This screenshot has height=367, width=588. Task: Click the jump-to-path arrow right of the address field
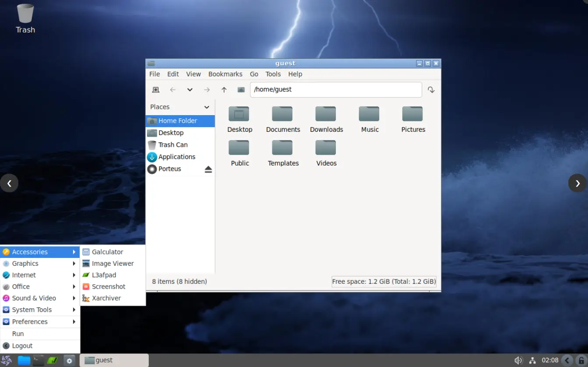pos(431,90)
